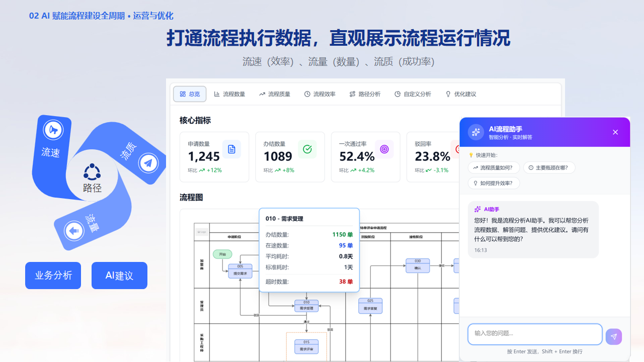
Task: Click the document icon in 申请数量 card
Action: click(231, 149)
